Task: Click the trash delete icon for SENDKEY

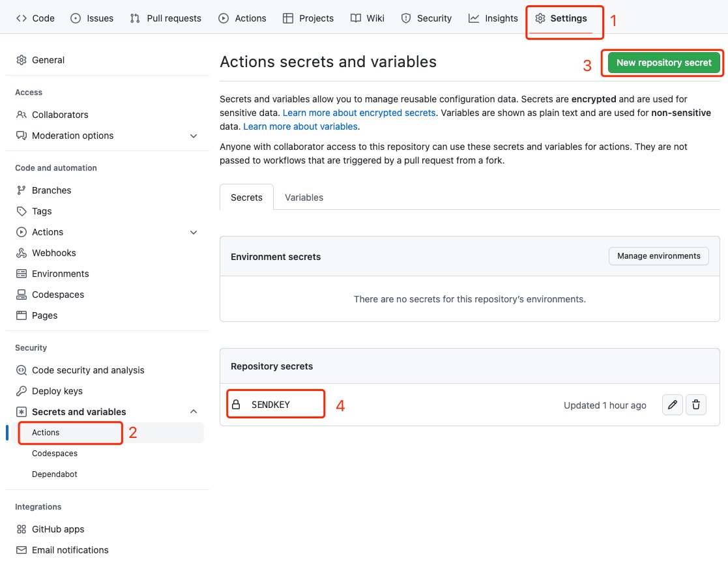Action: pyautogui.click(x=696, y=405)
